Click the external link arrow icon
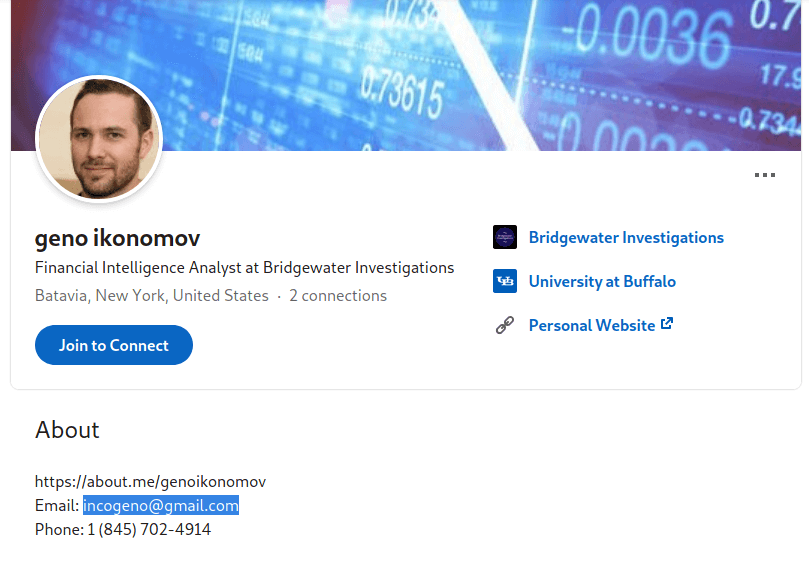Image resolution: width=809 pixels, height=562 pixels. click(x=667, y=324)
